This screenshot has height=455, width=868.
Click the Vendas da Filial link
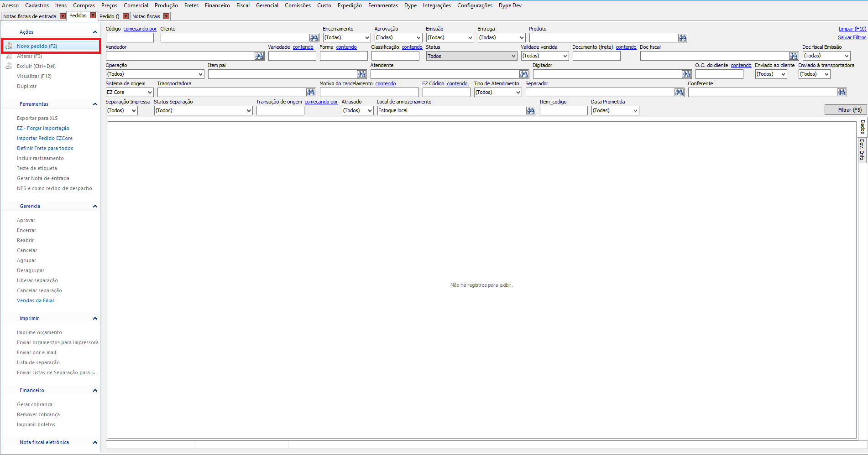36,300
